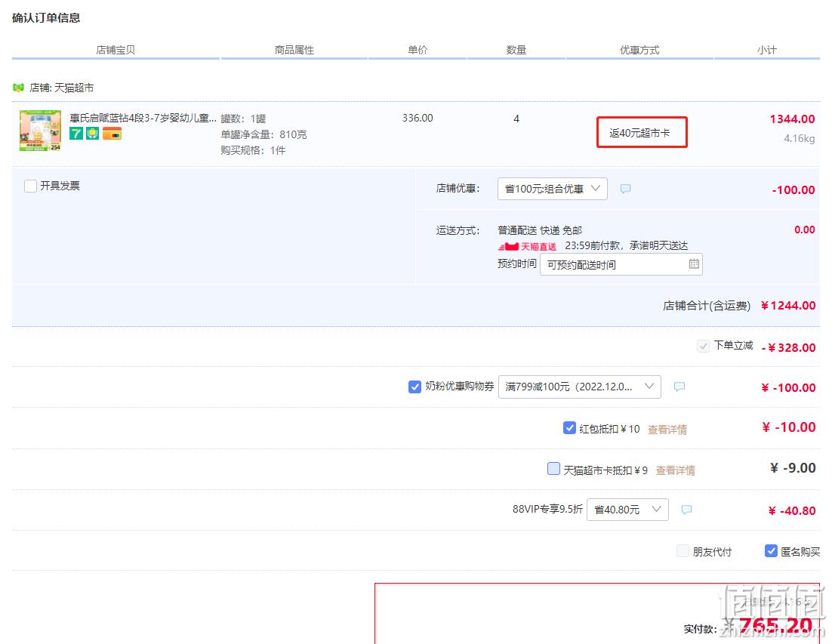
Task: Click the 店铺宝贝 column header
Action: (x=116, y=50)
